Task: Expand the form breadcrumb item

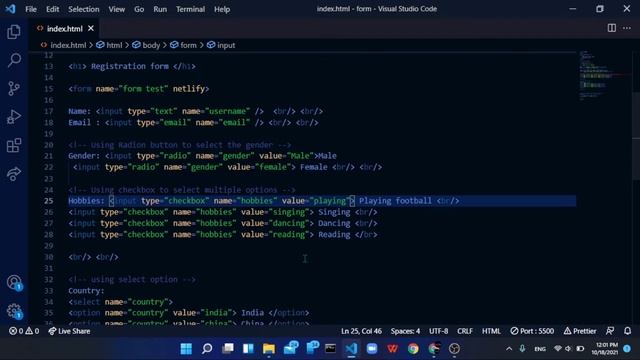Action: point(183,45)
